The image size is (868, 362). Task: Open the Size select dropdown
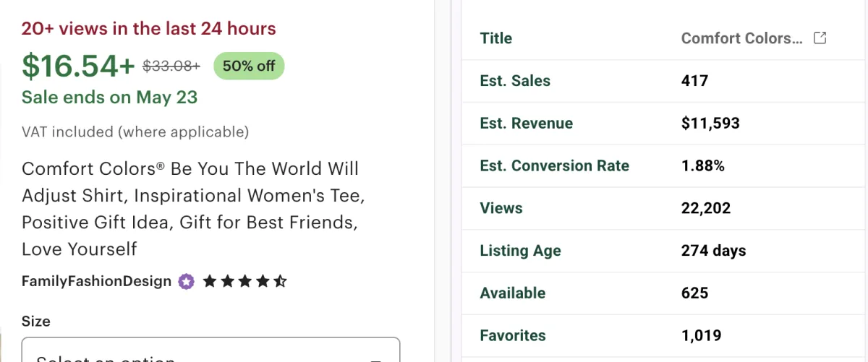[x=210, y=350]
